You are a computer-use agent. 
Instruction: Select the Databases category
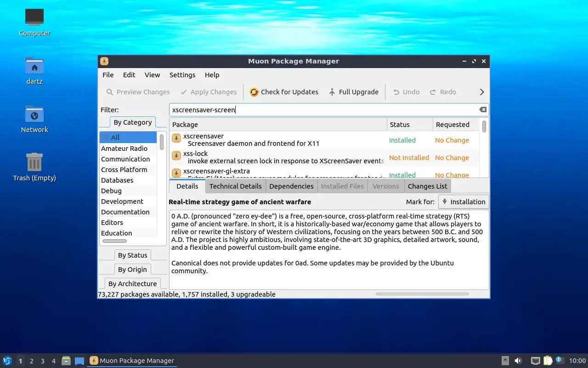tap(128, 180)
